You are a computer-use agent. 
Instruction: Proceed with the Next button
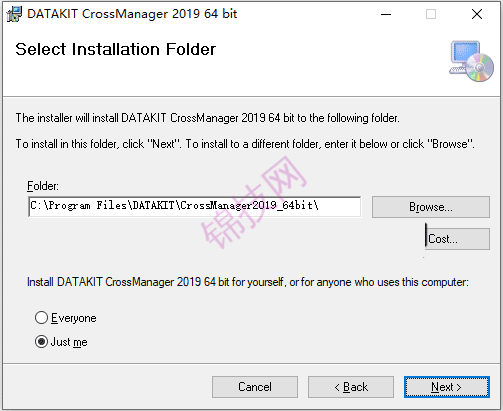(x=447, y=387)
